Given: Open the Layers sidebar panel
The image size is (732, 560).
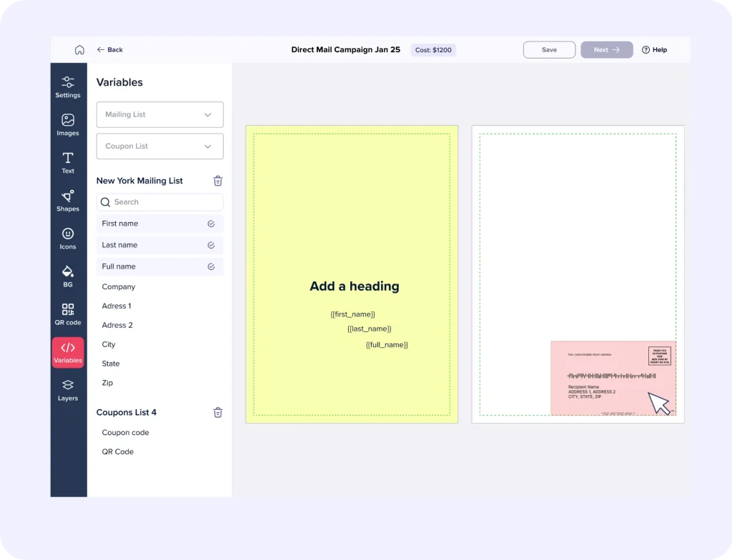Looking at the screenshot, I should click(x=68, y=390).
